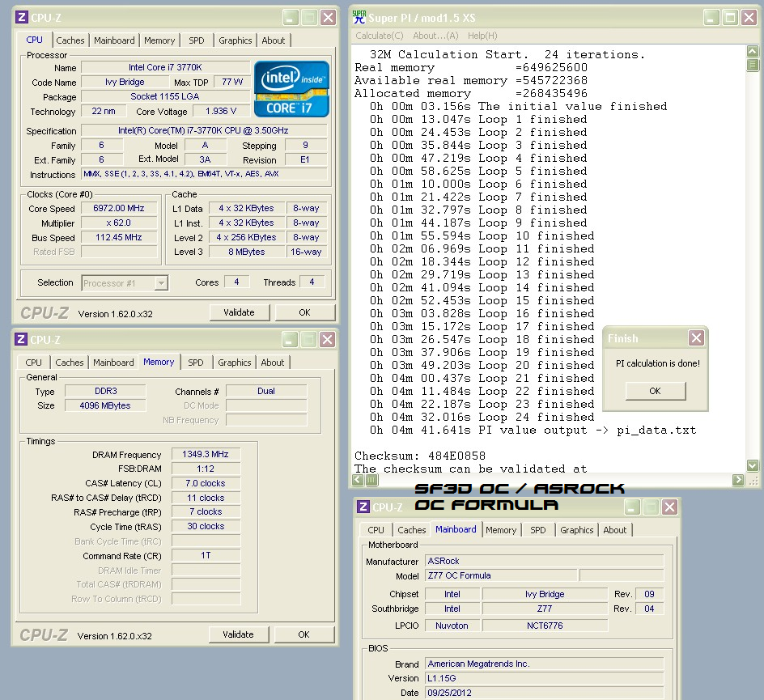Select the Memory tab in the top CPU-Z window
Screen dimensions: 764x700
[x=159, y=40]
